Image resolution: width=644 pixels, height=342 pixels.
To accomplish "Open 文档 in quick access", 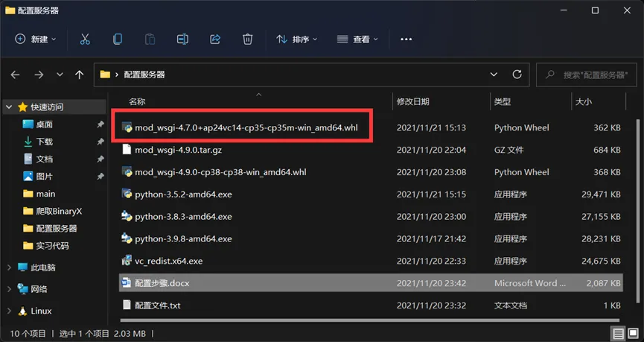I will click(x=45, y=159).
